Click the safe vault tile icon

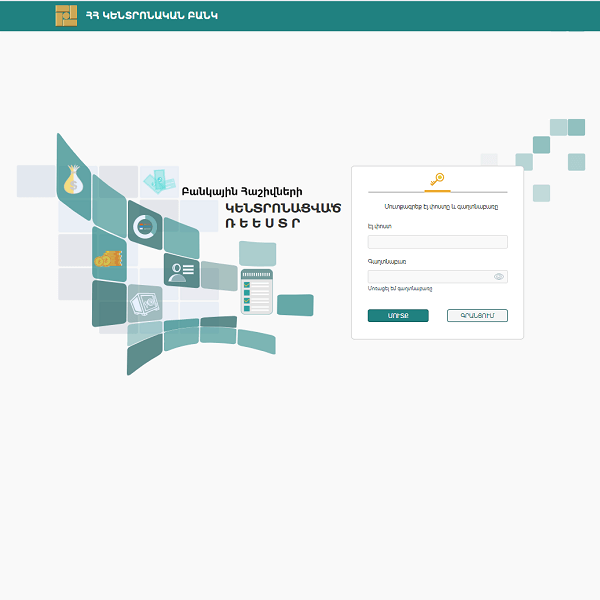(144, 302)
